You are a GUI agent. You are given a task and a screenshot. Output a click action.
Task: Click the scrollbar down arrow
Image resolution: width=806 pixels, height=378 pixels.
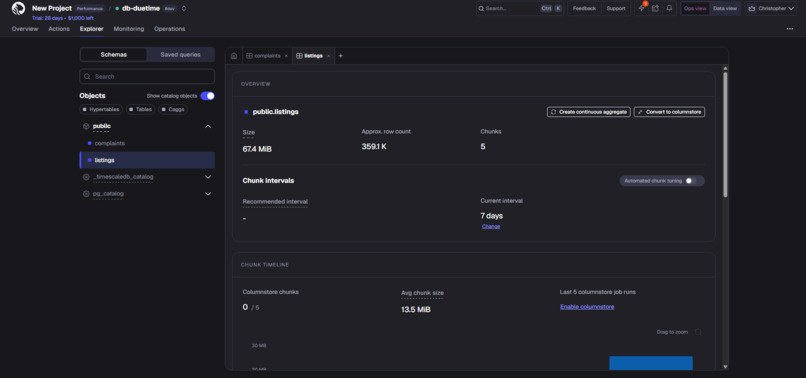(725, 367)
